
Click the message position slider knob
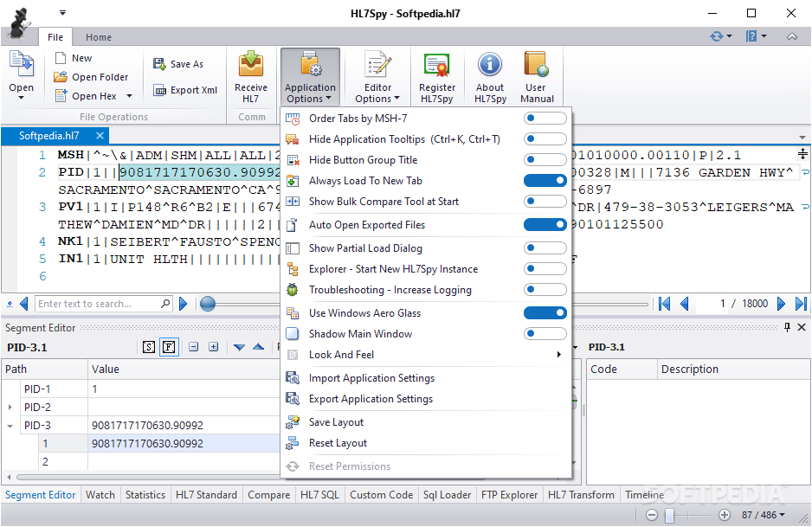pos(208,304)
